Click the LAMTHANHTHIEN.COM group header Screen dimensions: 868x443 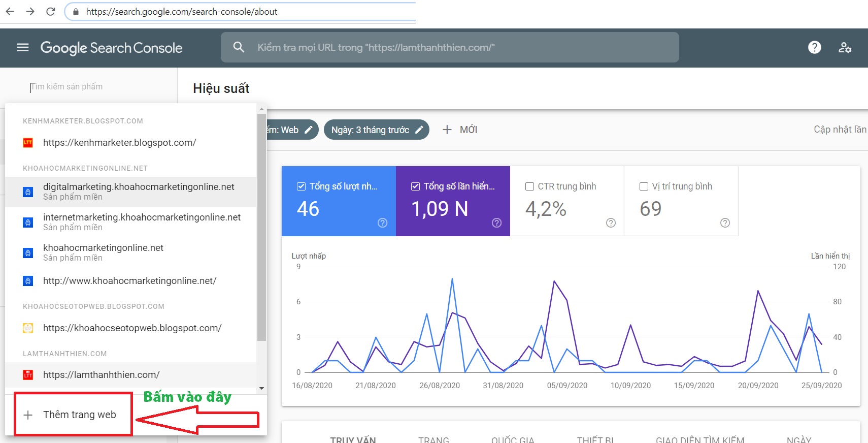tap(65, 354)
